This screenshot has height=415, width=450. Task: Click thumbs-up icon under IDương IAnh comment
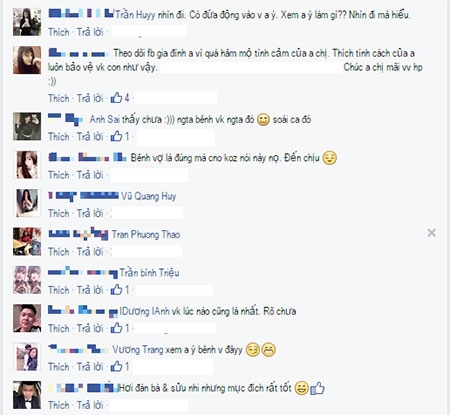[116, 328]
